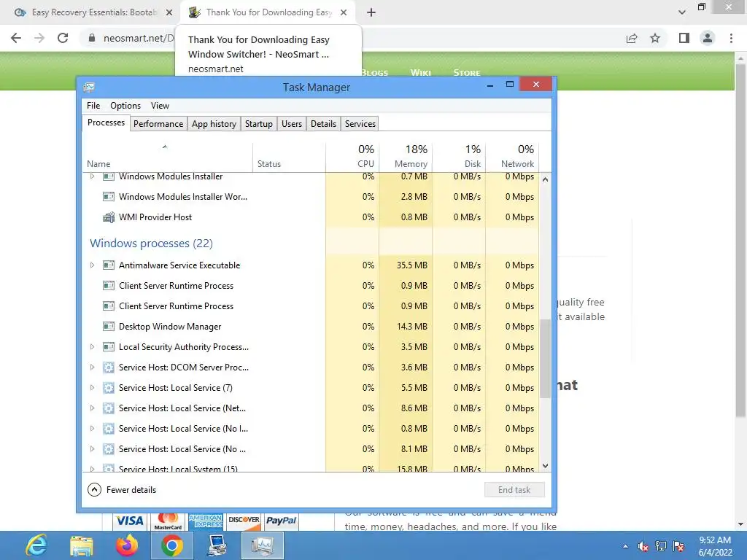The image size is (747, 560).
Task: Expand Local Security Authority Process row
Action: point(93,347)
